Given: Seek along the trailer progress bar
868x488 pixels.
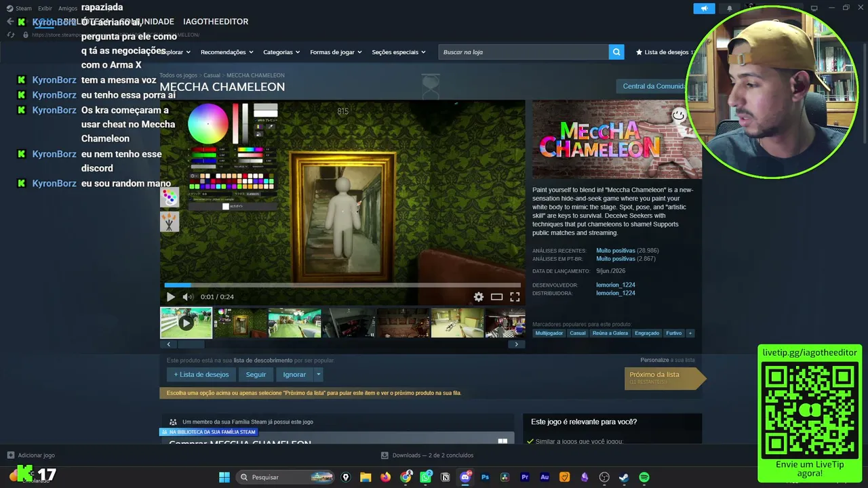Looking at the screenshot, I should point(342,285).
